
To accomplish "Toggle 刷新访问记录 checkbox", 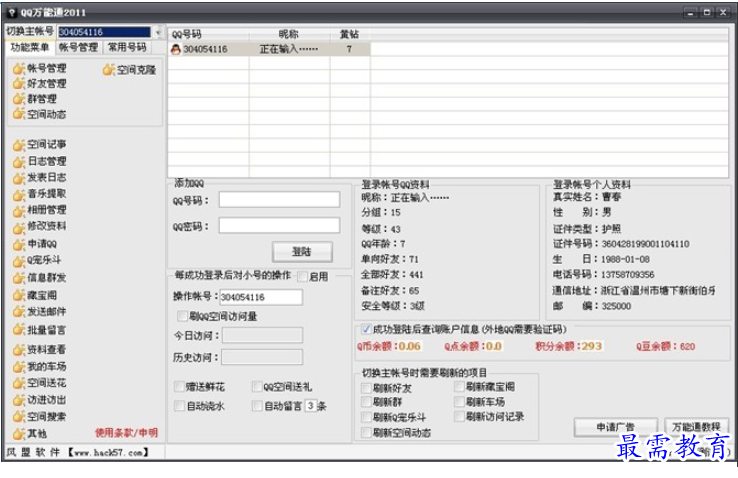I will 459,416.
